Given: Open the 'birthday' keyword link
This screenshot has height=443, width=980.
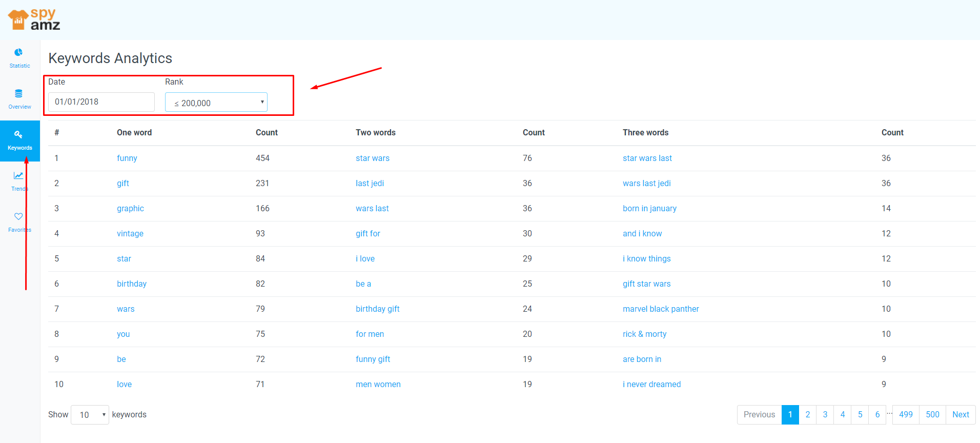Looking at the screenshot, I should tap(132, 284).
